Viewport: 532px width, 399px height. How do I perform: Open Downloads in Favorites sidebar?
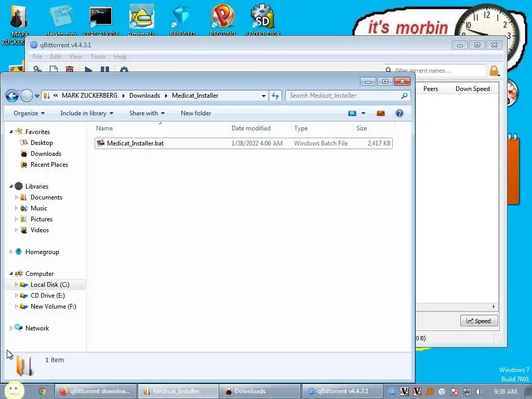point(46,154)
